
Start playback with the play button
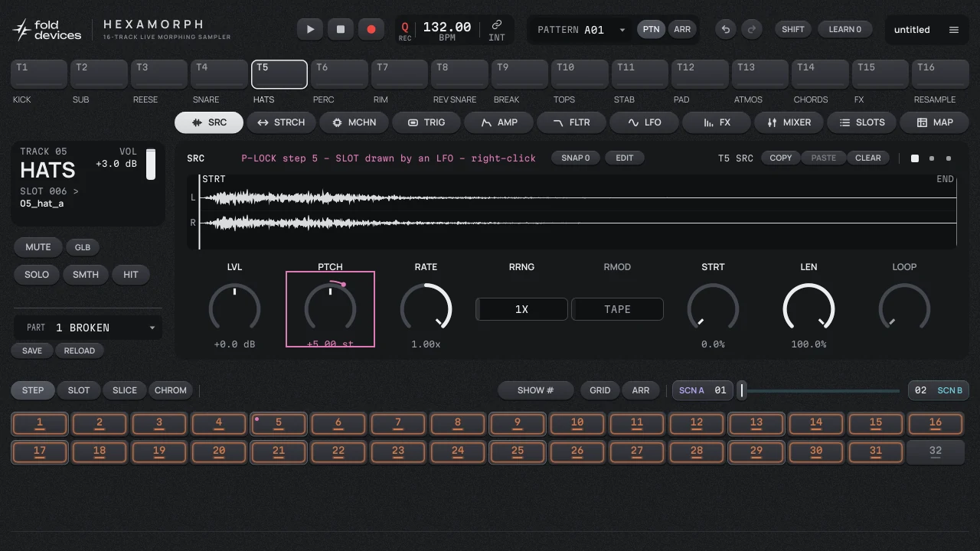[x=310, y=29]
